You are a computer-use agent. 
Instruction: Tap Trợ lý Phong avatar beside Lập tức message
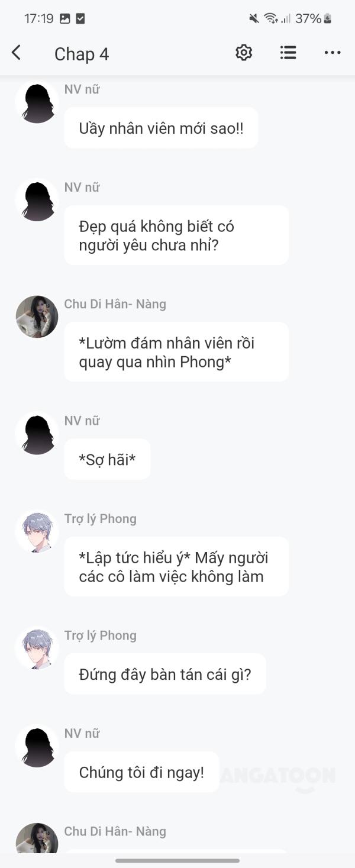(37, 531)
